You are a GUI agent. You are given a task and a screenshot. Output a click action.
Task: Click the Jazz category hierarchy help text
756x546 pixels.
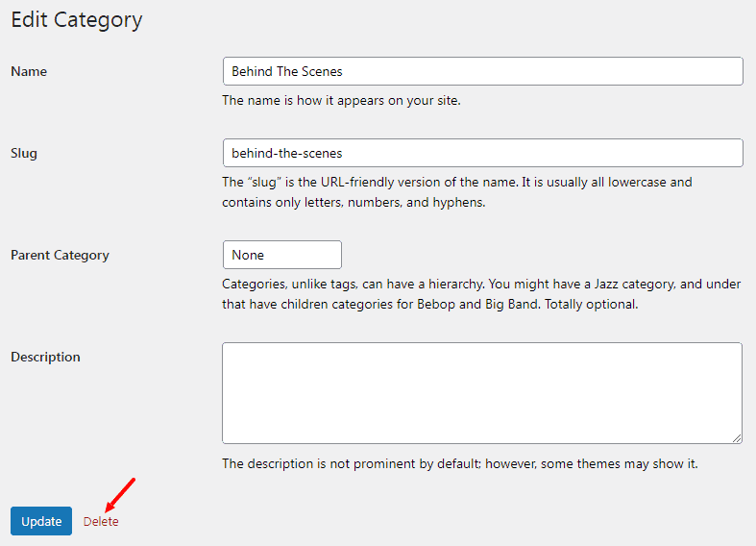click(x=481, y=294)
